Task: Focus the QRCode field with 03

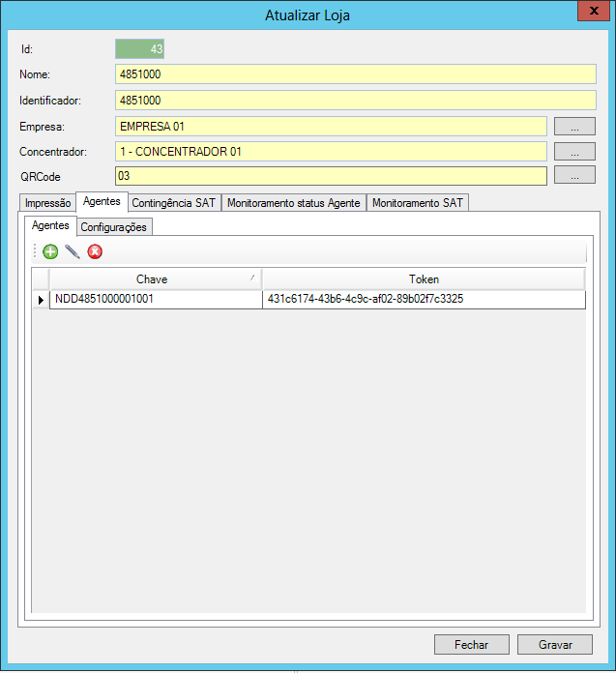Action: coord(331,176)
